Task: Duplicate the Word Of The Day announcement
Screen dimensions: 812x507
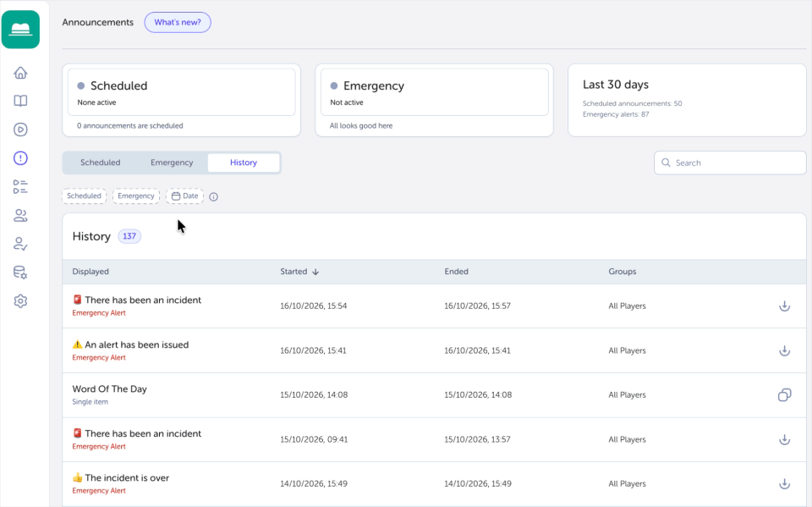Action: point(785,395)
